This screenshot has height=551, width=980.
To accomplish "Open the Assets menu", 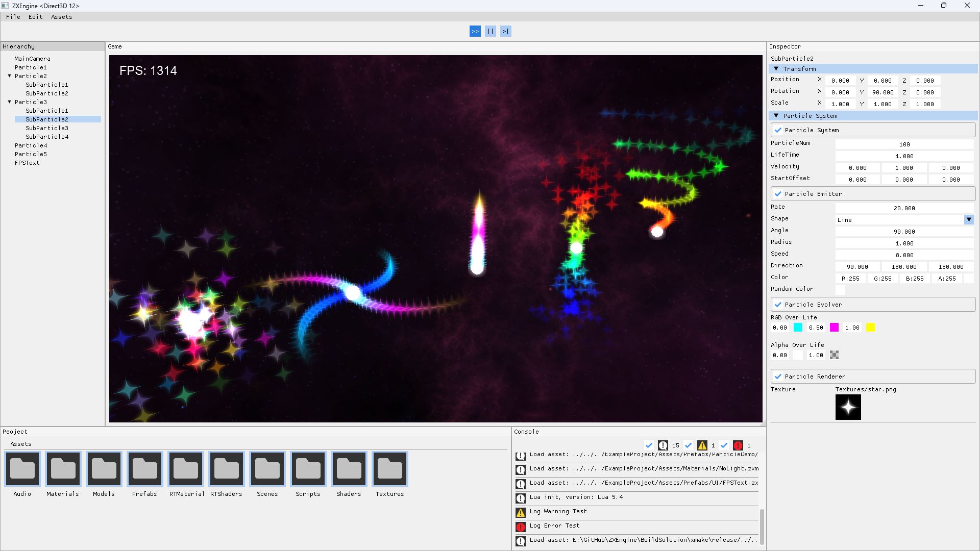I will 62,17.
